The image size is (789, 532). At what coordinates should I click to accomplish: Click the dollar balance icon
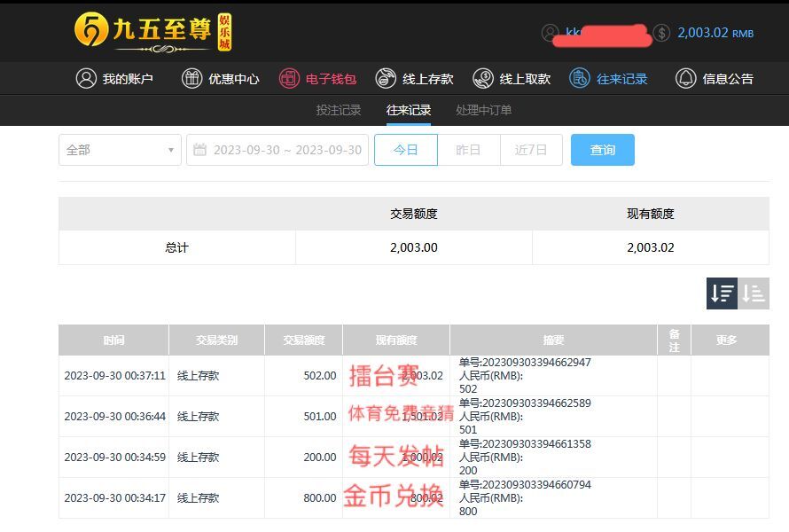coord(661,33)
